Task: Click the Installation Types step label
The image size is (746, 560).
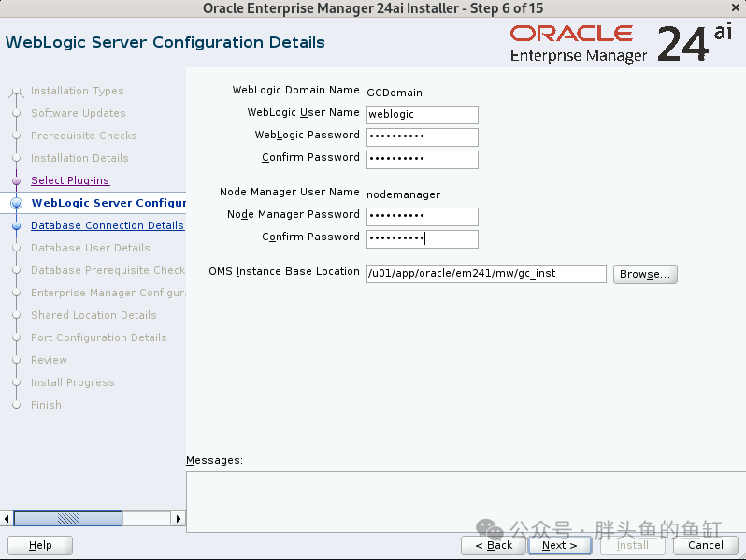Action: [77, 91]
